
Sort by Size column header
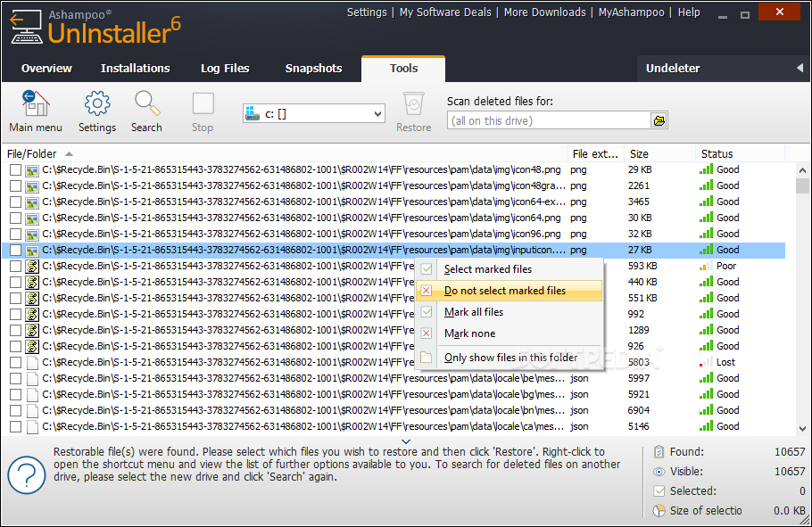(x=659, y=153)
